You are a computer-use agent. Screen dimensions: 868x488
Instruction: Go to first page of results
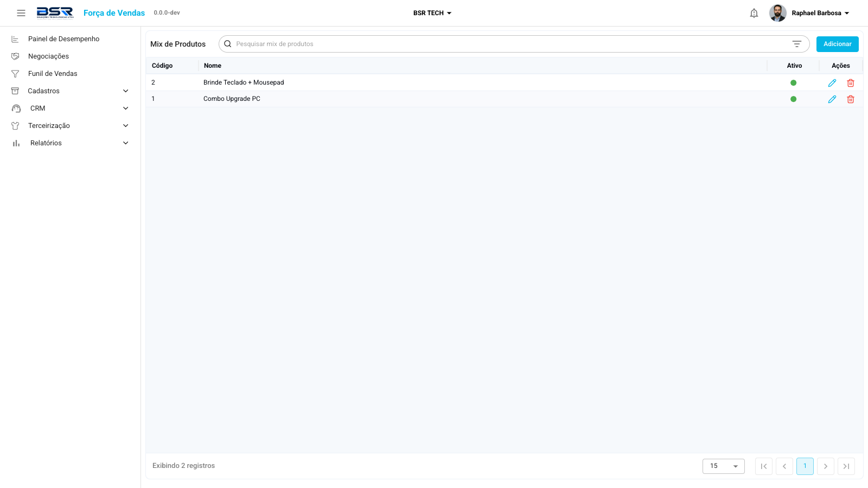coord(764,466)
